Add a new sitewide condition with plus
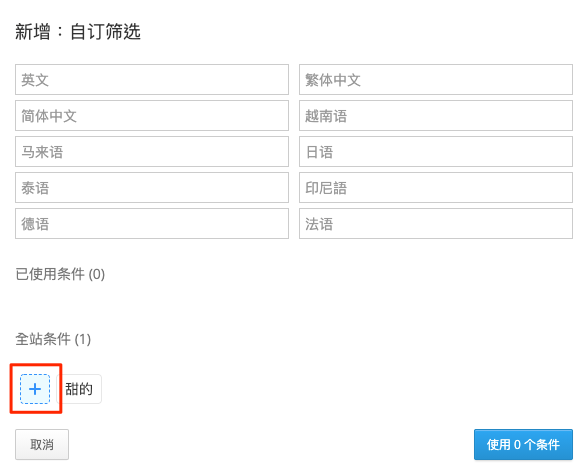 coord(35,389)
